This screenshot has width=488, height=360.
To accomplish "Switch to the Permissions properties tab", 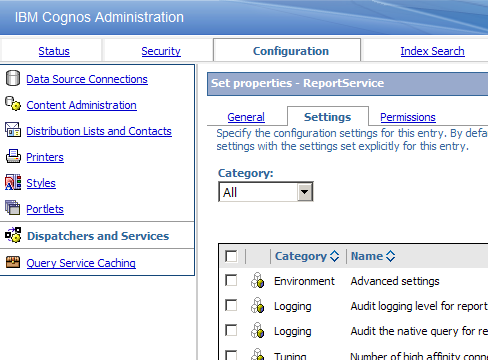I will coord(408,117).
